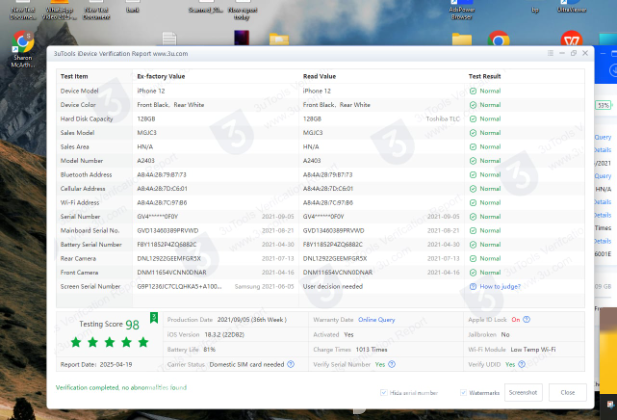Toggle Hide serial number checkbox

384,392
